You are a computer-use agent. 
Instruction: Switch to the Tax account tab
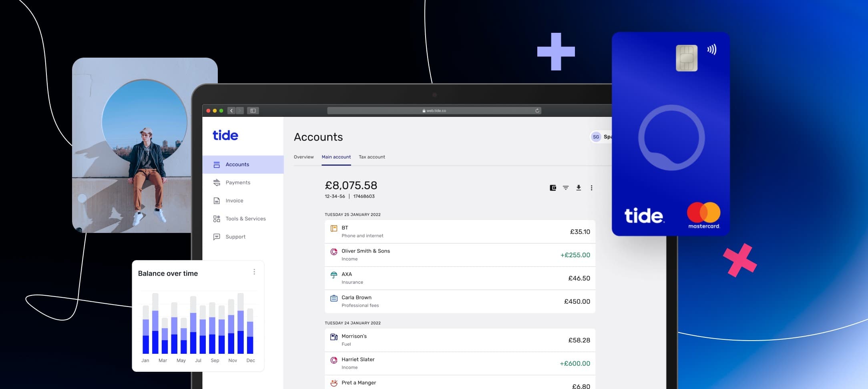click(372, 157)
